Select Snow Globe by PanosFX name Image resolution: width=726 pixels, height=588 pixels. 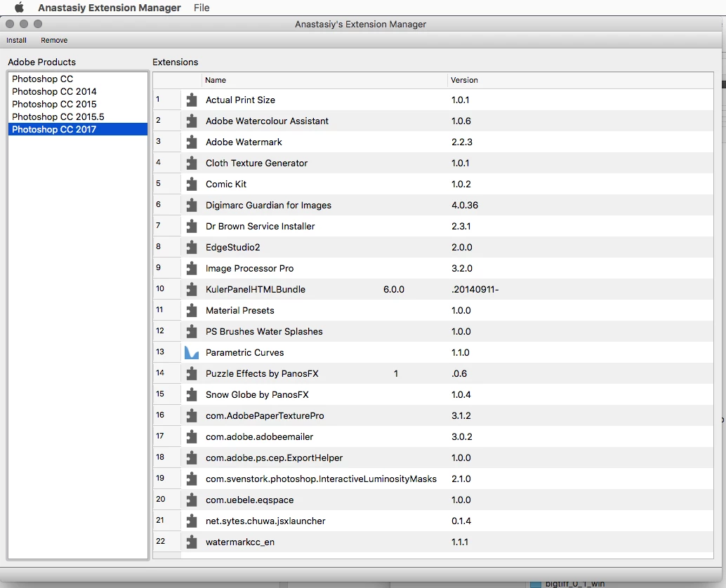point(257,394)
